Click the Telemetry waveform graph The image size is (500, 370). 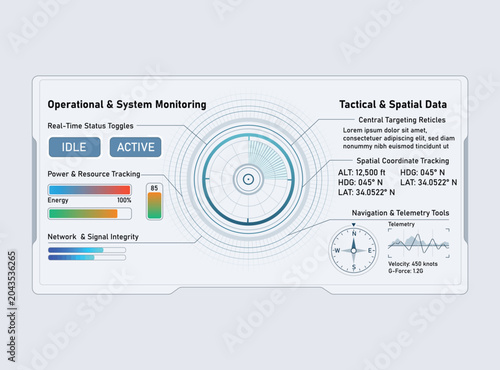[x=419, y=243]
